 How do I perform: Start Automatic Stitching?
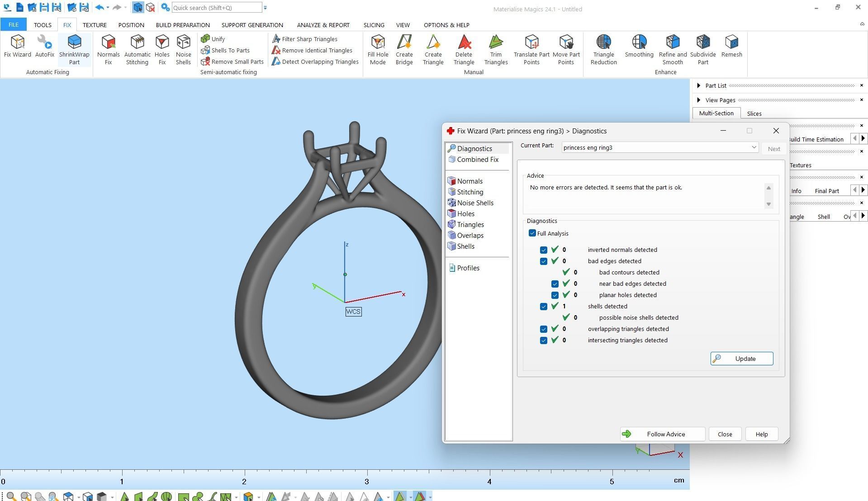click(137, 50)
